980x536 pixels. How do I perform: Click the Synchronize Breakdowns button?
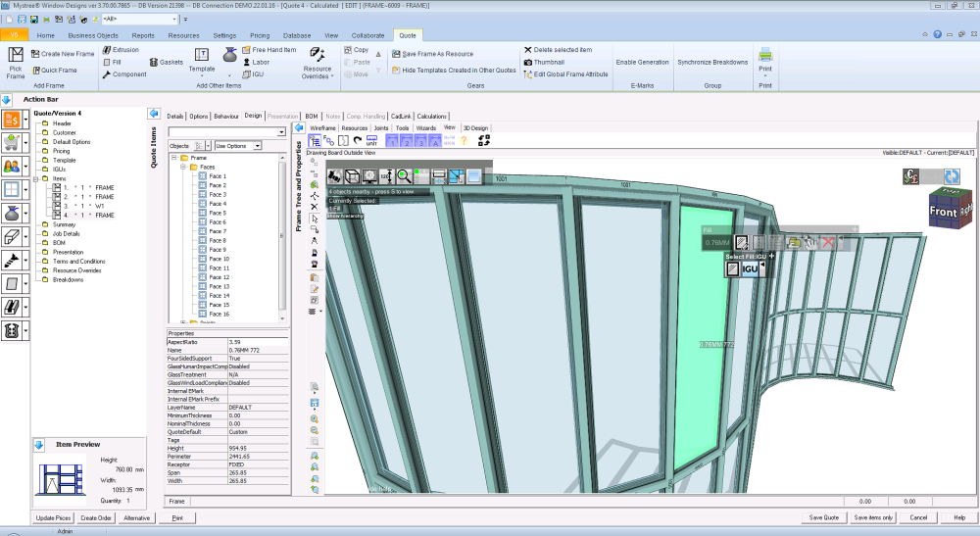pyautogui.click(x=712, y=62)
